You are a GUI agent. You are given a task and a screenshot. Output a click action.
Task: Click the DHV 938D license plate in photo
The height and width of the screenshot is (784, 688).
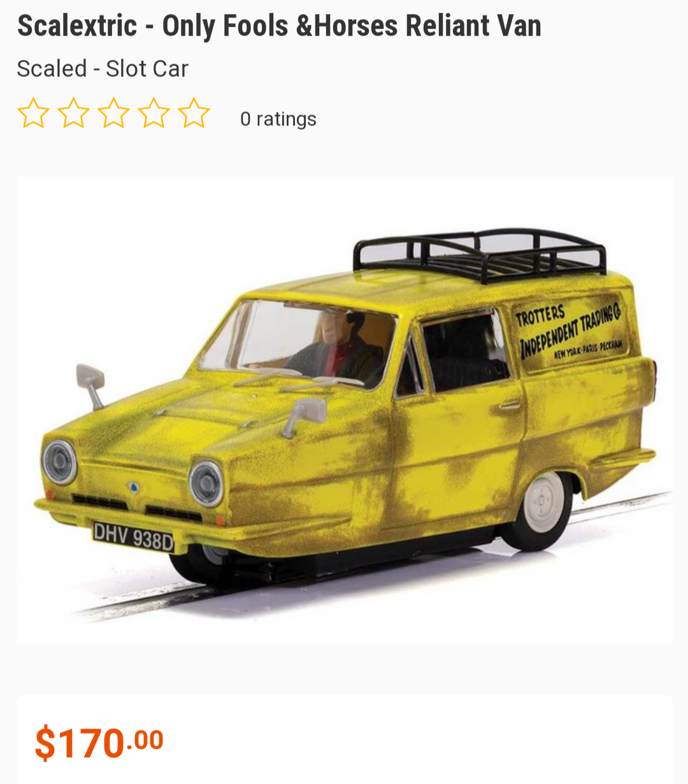tap(133, 536)
